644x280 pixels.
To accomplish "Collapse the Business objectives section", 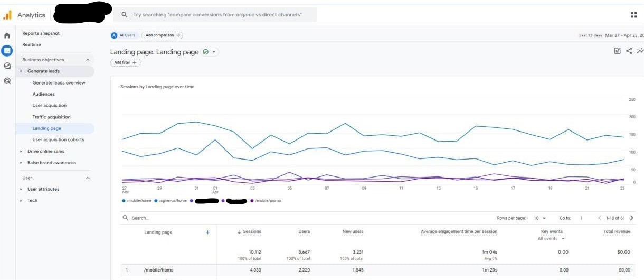I will click(88, 60).
